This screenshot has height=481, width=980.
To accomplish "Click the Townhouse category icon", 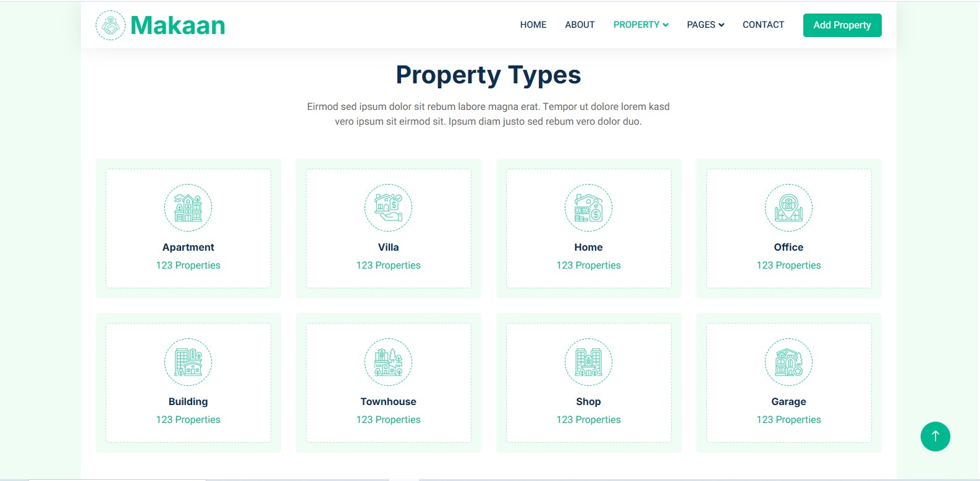I will 388,362.
